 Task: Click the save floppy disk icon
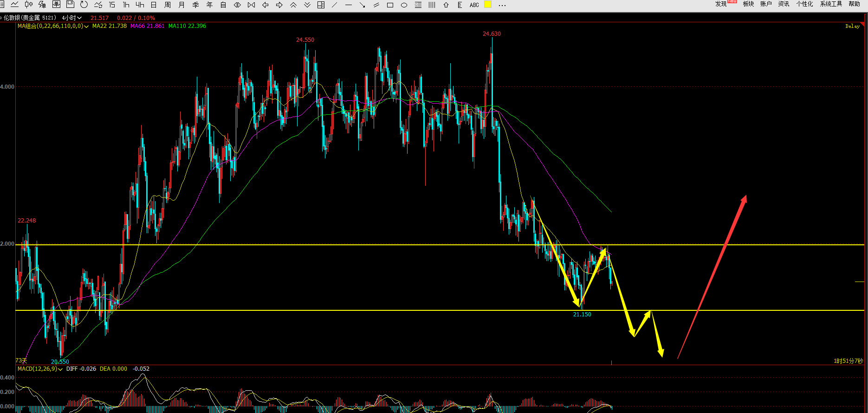70,5
